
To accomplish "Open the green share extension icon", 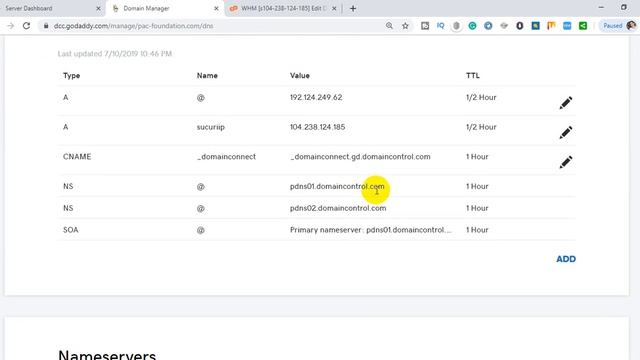I will [x=583, y=26].
